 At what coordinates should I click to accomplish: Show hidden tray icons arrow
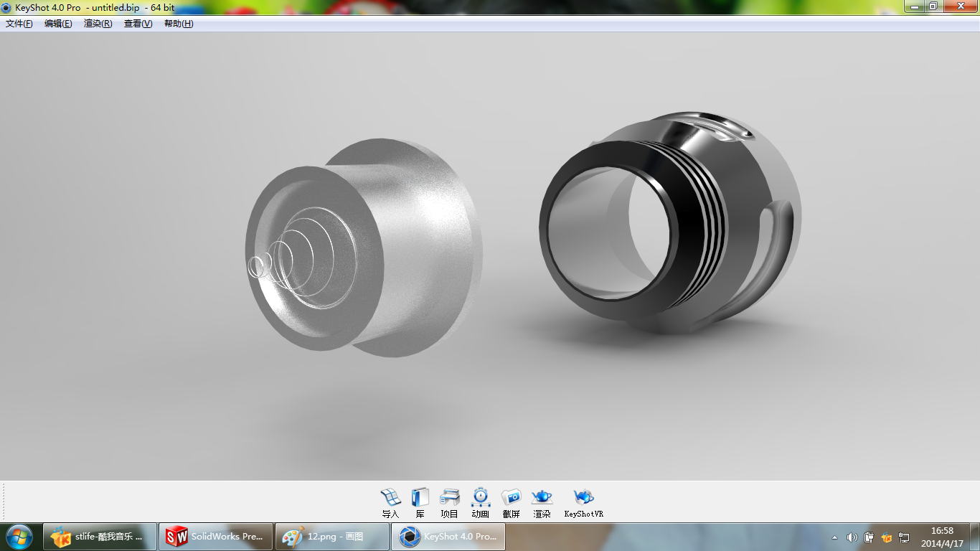[x=834, y=537]
